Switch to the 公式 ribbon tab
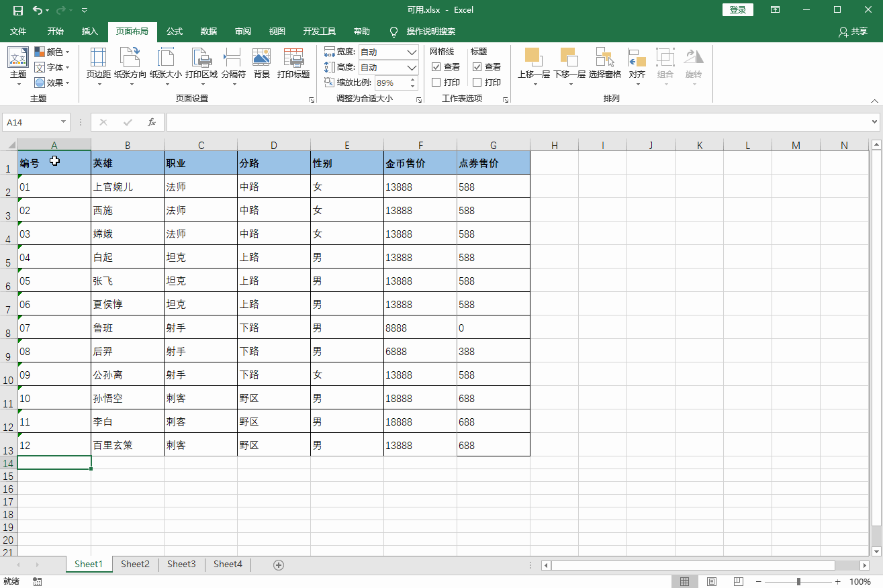Viewport: 883px width, 588px height. pos(174,31)
